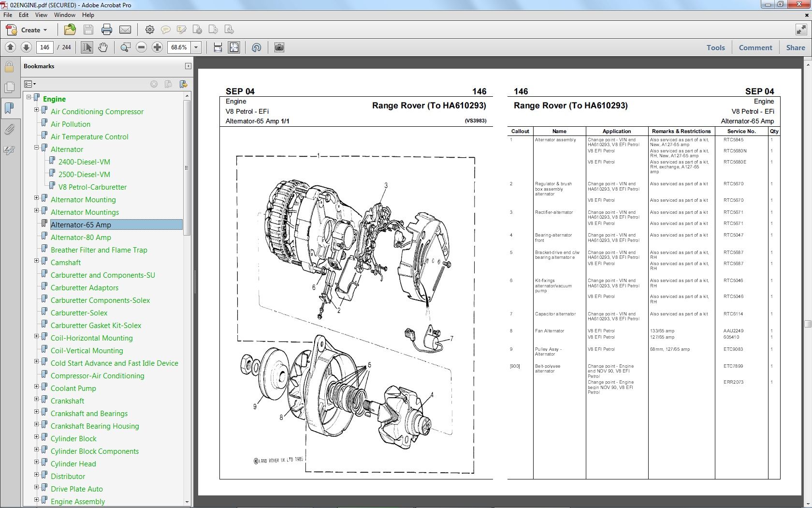Click the rotate view icon
Viewport: 812px width, 508px height.
257,47
